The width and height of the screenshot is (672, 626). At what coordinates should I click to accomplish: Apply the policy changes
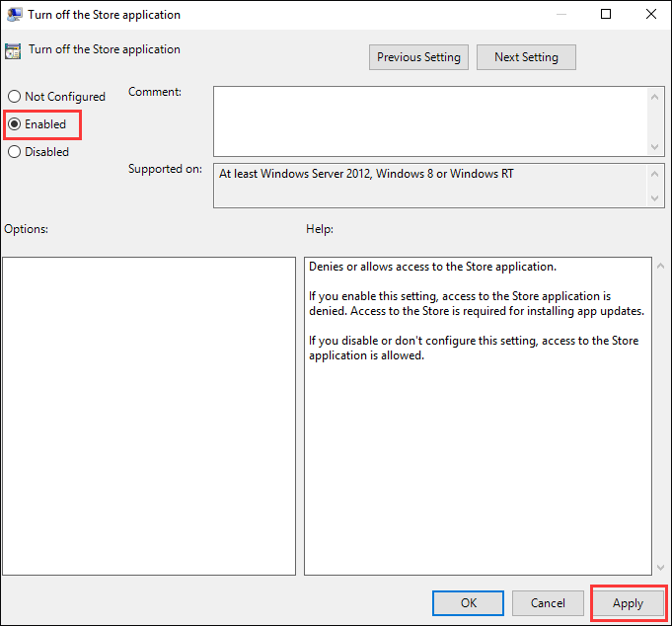point(628,603)
